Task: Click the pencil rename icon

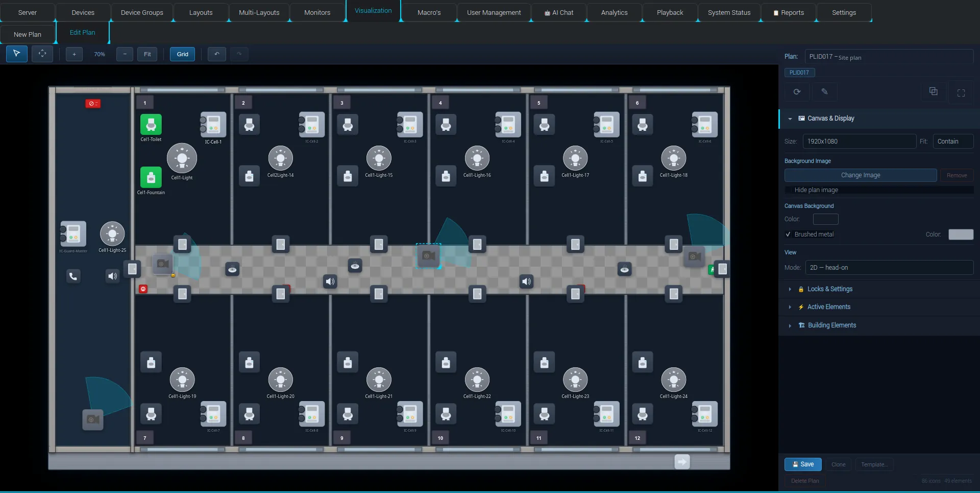Action: pyautogui.click(x=824, y=92)
